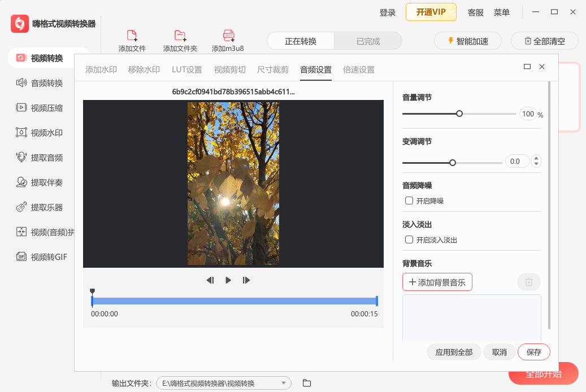Enable the 开启降噪 checkbox
This screenshot has height=392, width=586.
409,200
